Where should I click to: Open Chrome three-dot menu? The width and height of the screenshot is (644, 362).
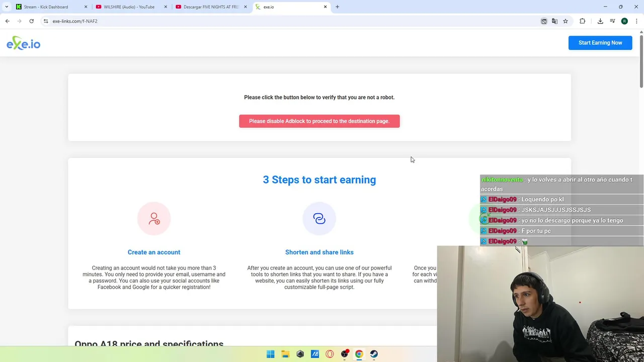coord(636,21)
